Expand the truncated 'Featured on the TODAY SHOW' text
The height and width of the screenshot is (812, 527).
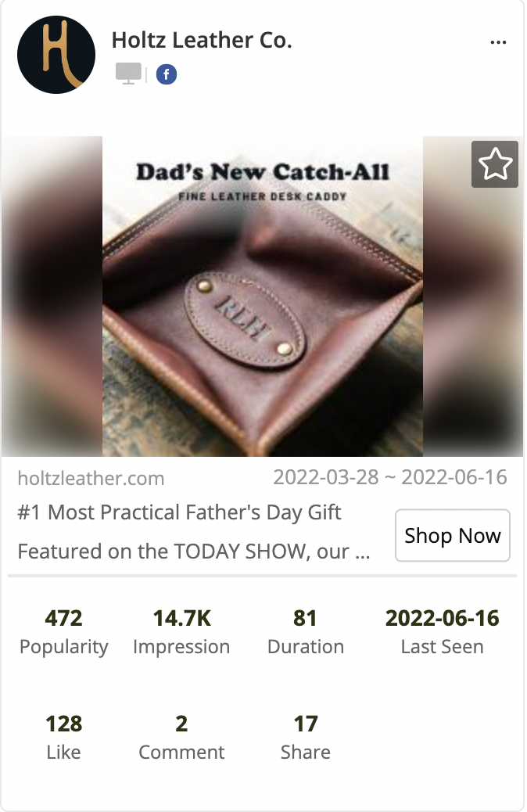click(x=194, y=552)
